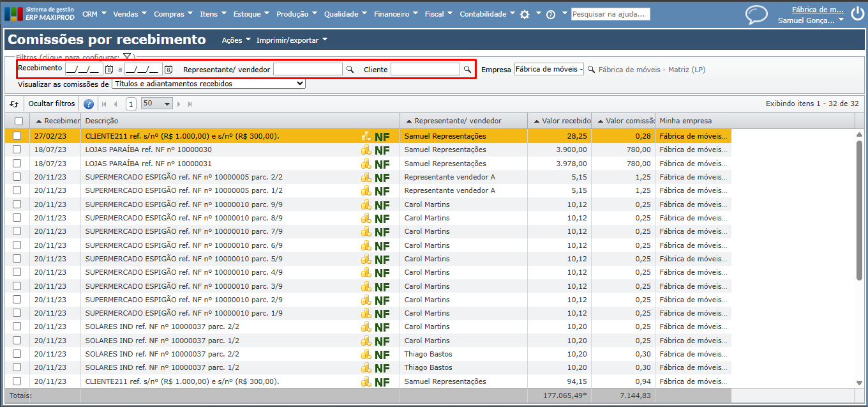Click the Ocultar filtros button

[x=51, y=104]
